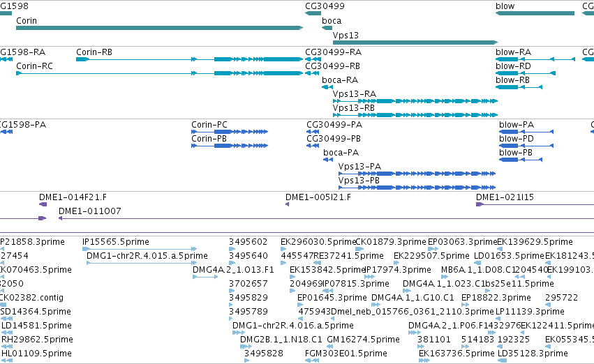This screenshot has width=594, height=364.
Task: Click the EK153842.5prime label
Action: click(x=327, y=270)
